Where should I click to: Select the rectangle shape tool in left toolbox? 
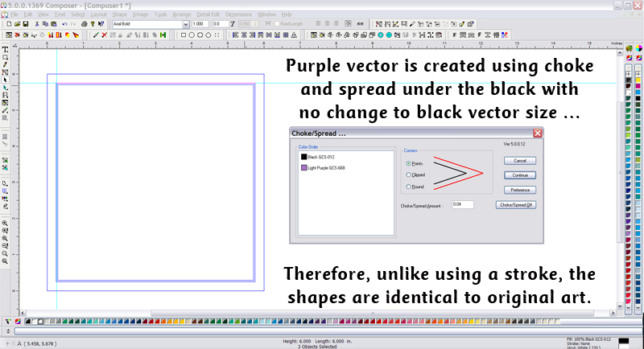[5, 57]
